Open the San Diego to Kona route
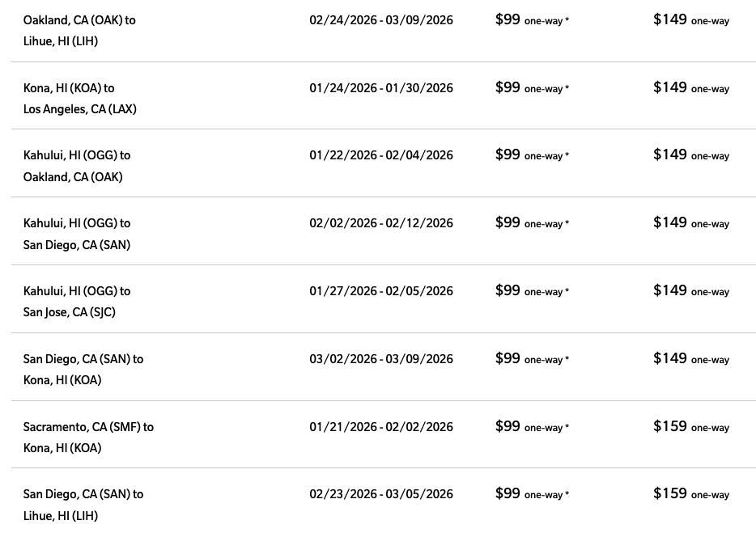Image resolution: width=756 pixels, height=533 pixels. (x=83, y=369)
